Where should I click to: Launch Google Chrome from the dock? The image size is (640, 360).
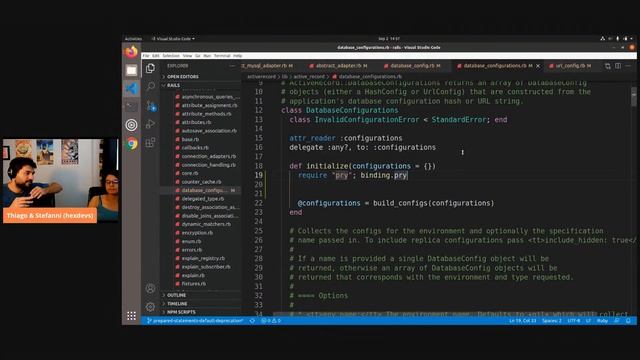tap(131, 144)
